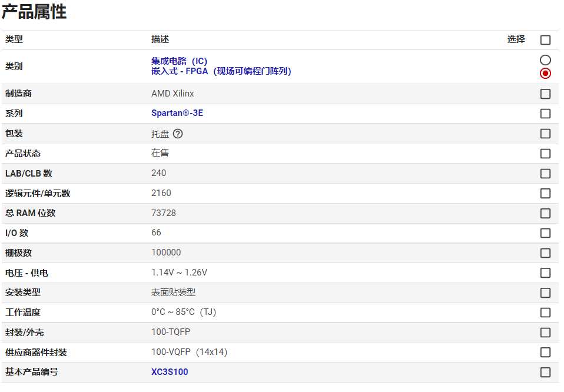Image resolution: width=564 pixels, height=392 pixels.
Task: Tick the 总 RAM 位数 checkbox
Action: (x=545, y=214)
